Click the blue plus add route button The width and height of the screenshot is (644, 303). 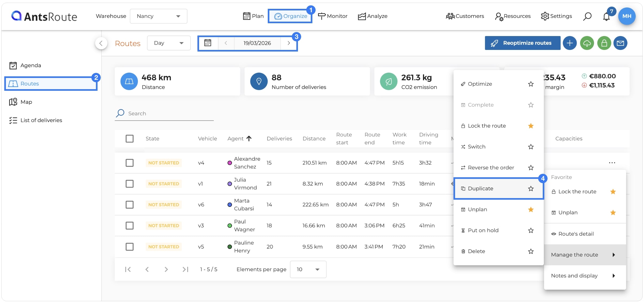point(569,43)
